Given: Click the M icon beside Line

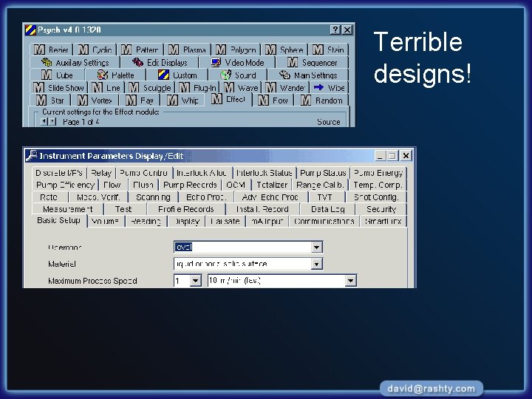Looking at the screenshot, I should [97, 87].
